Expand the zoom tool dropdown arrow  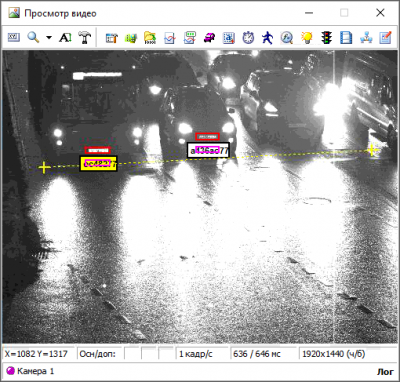[x=49, y=38]
